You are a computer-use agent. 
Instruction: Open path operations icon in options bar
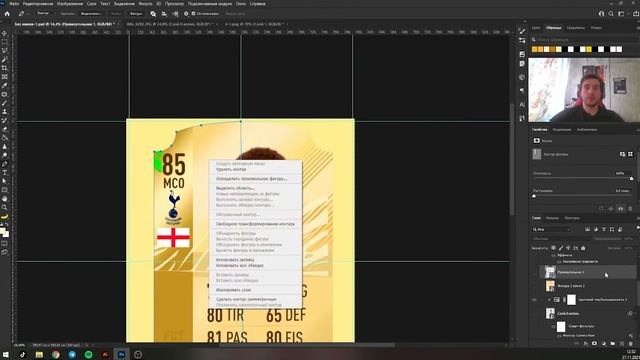[153, 13]
